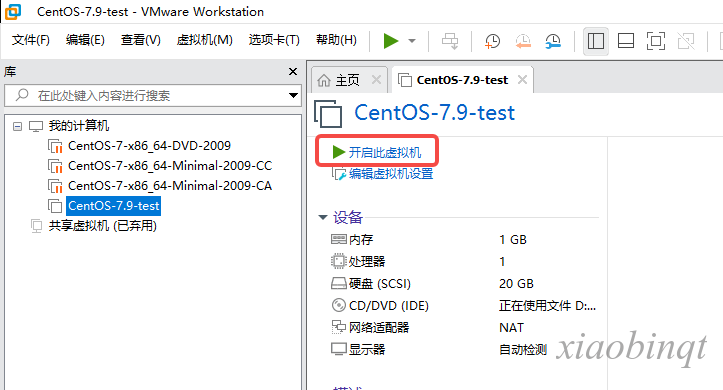723x390 pixels.
Task: Open the library search dropdown arrow
Action: click(x=293, y=95)
